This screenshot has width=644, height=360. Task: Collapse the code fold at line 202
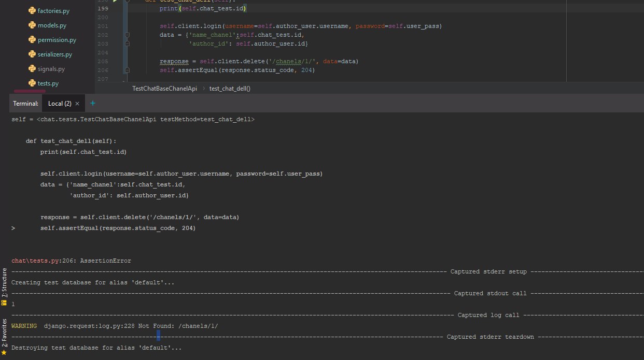[x=127, y=35]
